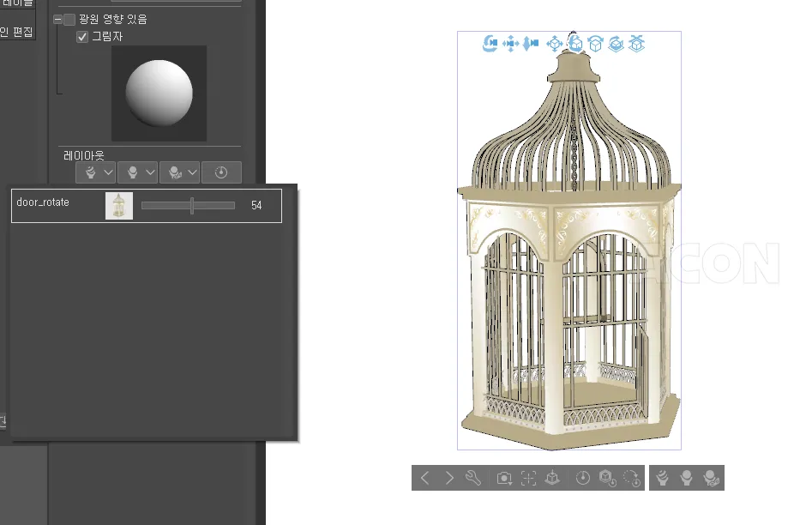This screenshot has height=525, width=812.
Task: Select the object move manipulator icon
Action: [555, 44]
